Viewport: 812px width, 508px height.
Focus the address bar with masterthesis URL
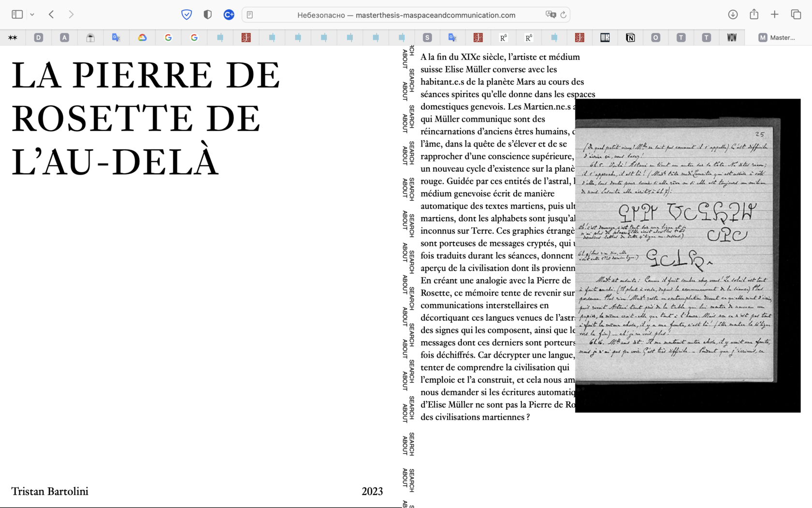(406, 15)
